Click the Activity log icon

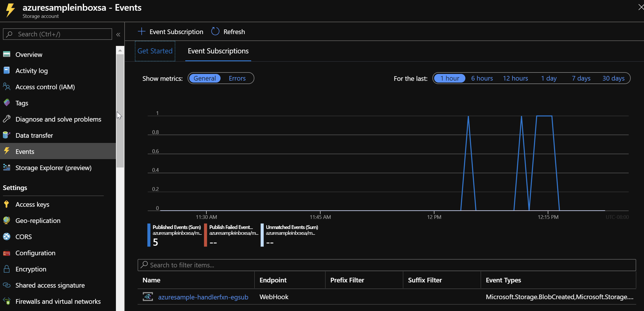pos(7,70)
